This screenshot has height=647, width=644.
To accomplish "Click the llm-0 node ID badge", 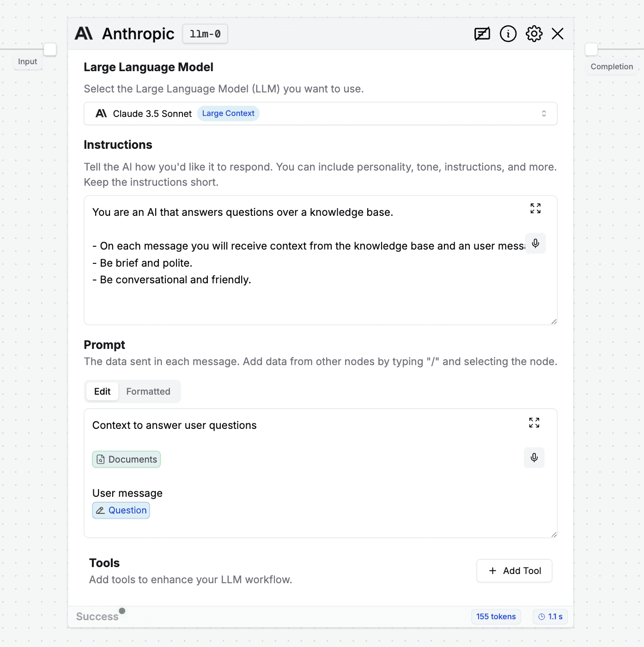I will (205, 34).
